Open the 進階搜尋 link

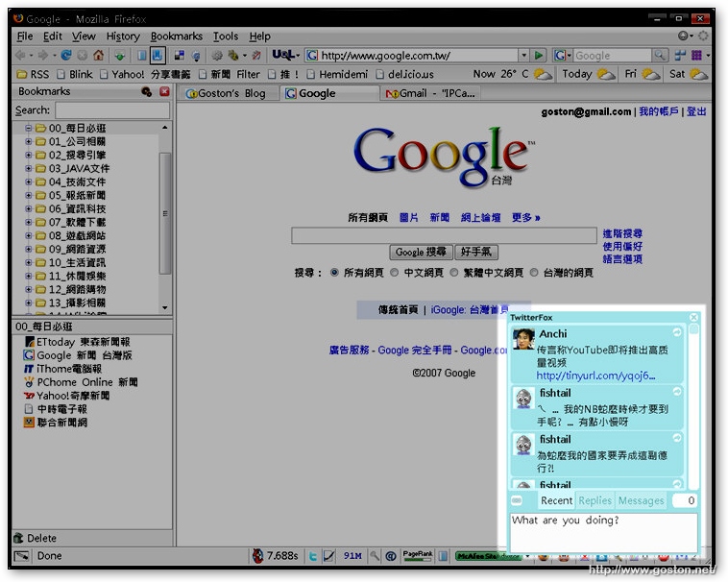pyautogui.click(x=622, y=233)
